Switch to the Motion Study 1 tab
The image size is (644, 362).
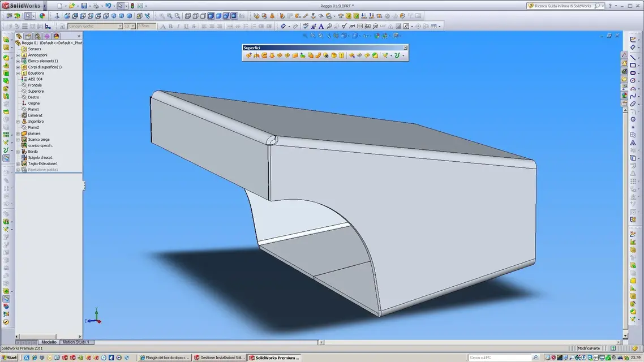76,342
